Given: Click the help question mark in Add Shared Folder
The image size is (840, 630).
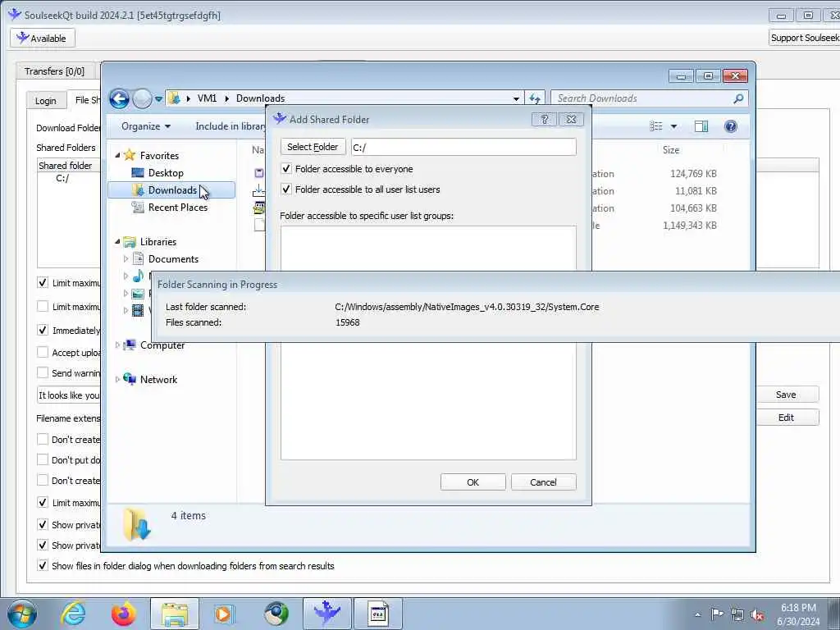Looking at the screenshot, I should [545, 120].
